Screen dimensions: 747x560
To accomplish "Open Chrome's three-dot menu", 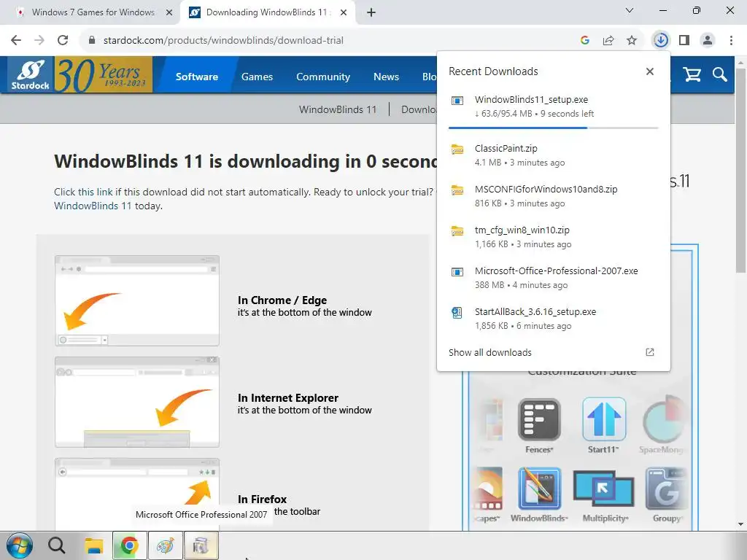I will tap(731, 40).
